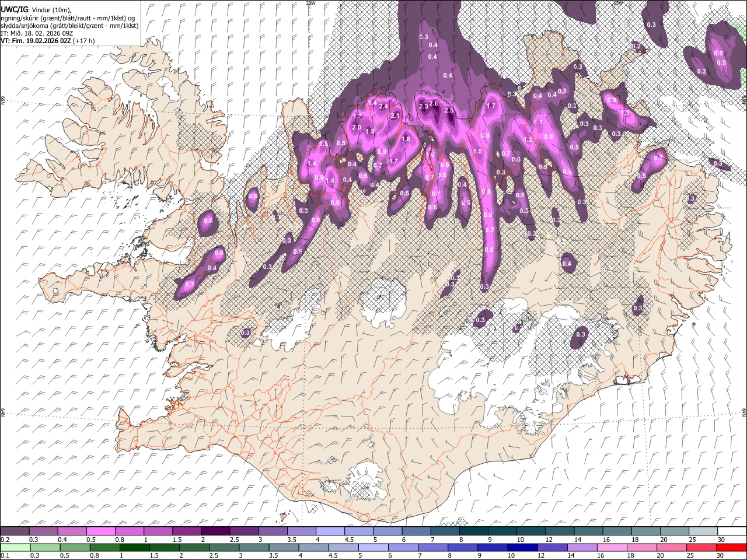This screenshot has width=747, height=560.
Task: Click lower legend swatch between 2 and 2.5
Action: [x=195, y=547]
